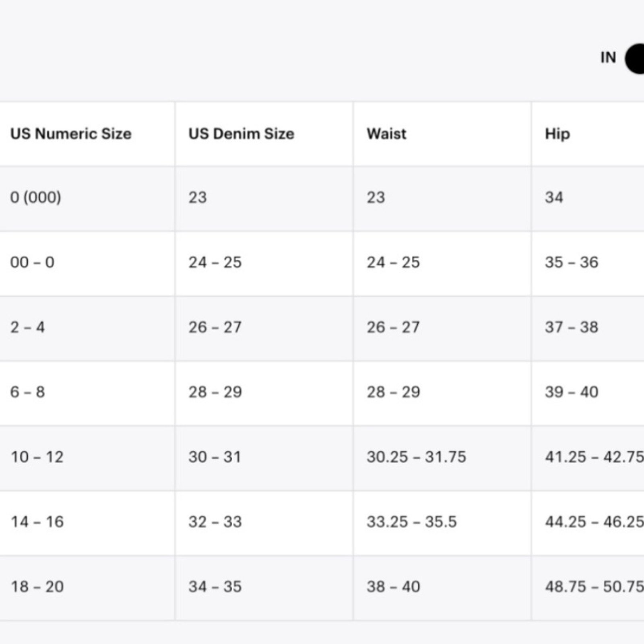
Task: Click waist value 30.25 – 31.75
Action: (x=416, y=457)
